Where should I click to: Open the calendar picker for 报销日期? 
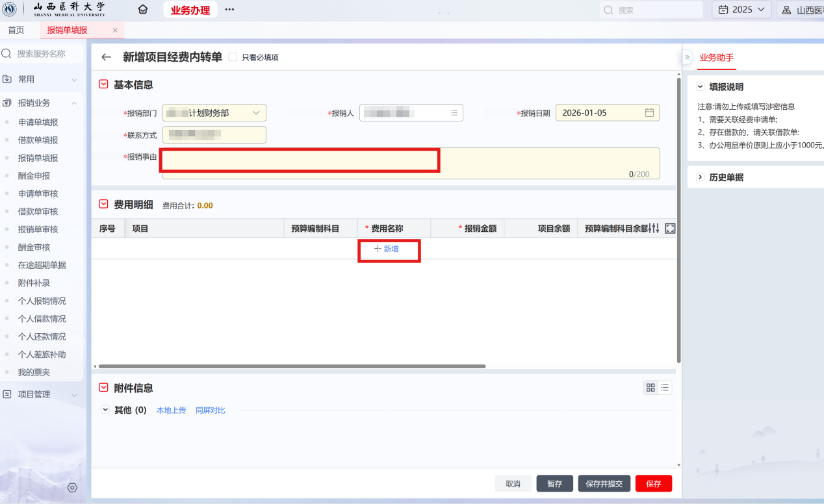click(649, 113)
